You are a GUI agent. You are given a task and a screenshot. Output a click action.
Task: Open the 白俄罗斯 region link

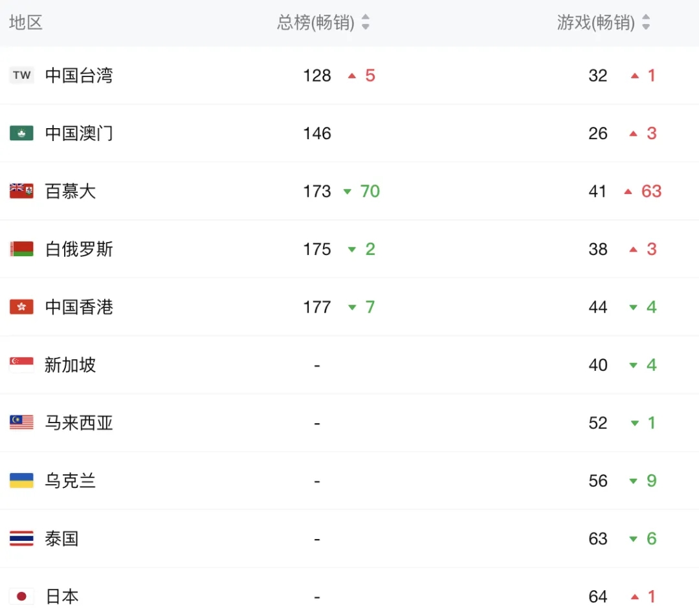(x=79, y=249)
